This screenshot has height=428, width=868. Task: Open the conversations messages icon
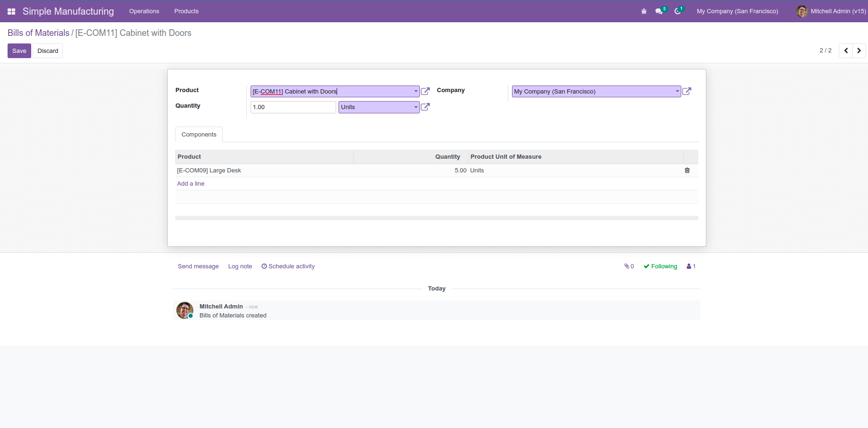click(659, 11)
